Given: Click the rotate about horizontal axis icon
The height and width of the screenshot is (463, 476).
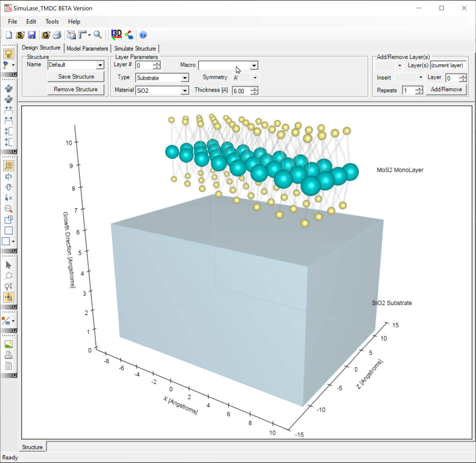Looking at the screenshot, I should pyautogui.click(x=8, y=187).
